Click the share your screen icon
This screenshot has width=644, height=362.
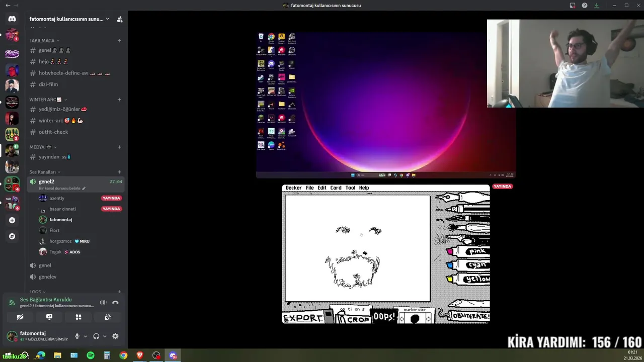pos(49,317)
